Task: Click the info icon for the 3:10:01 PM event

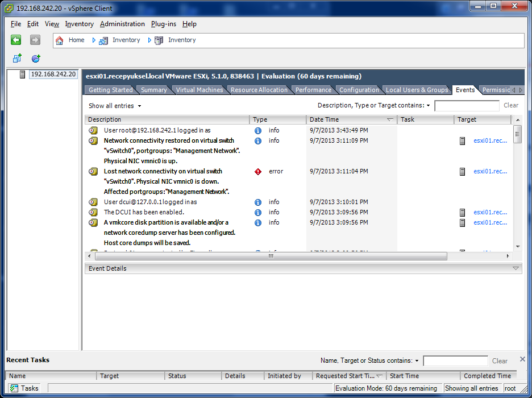Action: 258,202
